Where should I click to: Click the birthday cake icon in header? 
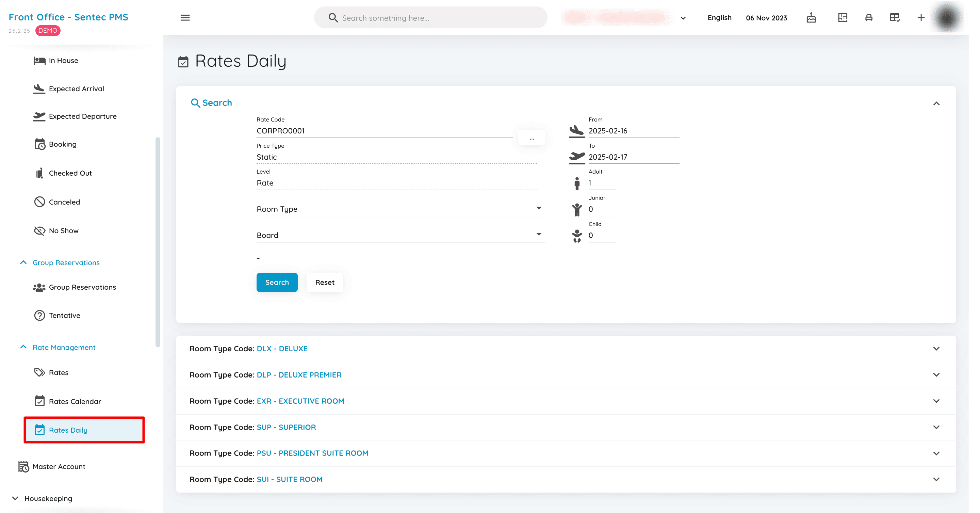811,17
